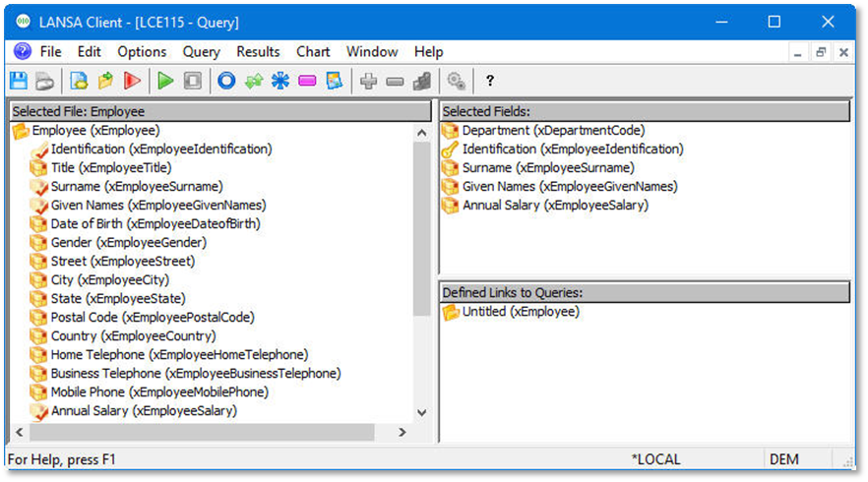Select Employee (xEmployee) root folder in file tree

point(86,131)
